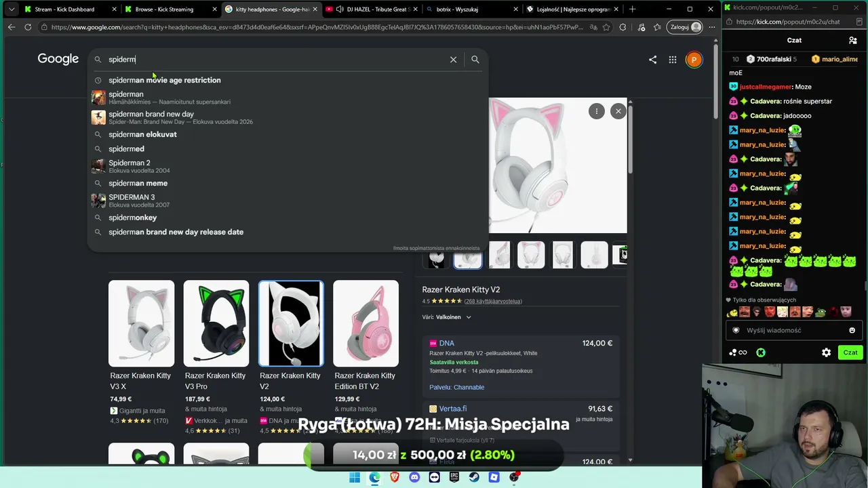The image size is (868, 488).
Task: Open the Razer Kraken Kitty Edition BT V2 card
Action: (366, 356)
